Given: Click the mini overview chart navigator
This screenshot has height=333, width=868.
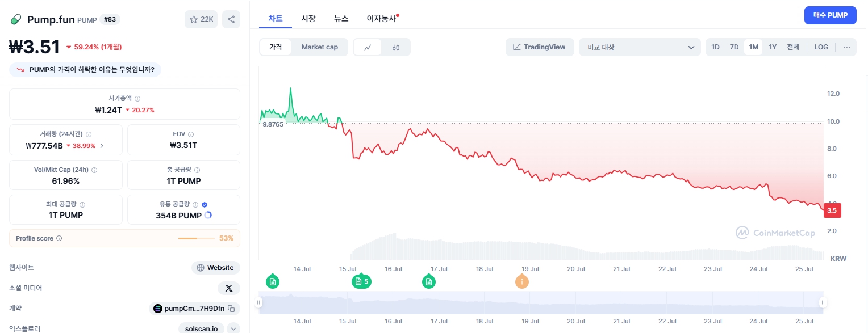Looking at the screenshot, I should tap(541, 303).
